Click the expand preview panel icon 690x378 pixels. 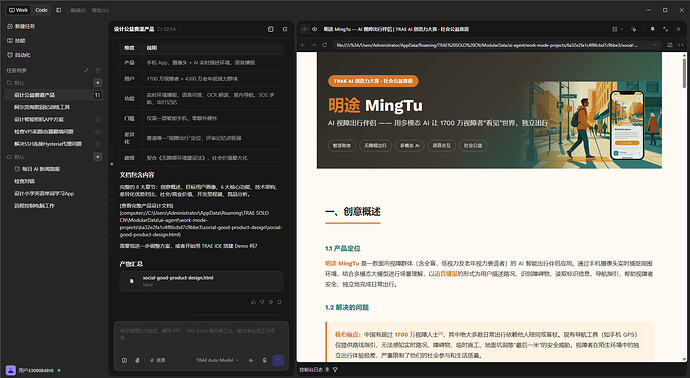click(x=665, y=29)
